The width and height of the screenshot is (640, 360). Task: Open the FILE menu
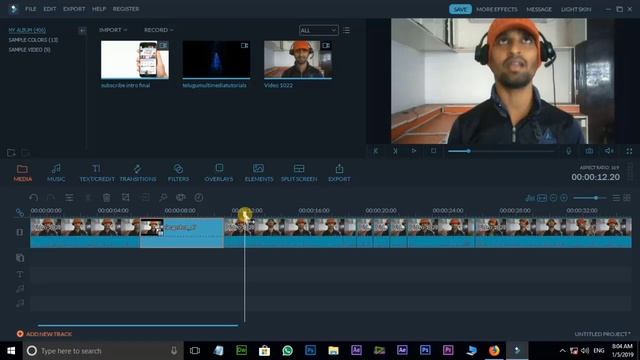pos(31,9)
